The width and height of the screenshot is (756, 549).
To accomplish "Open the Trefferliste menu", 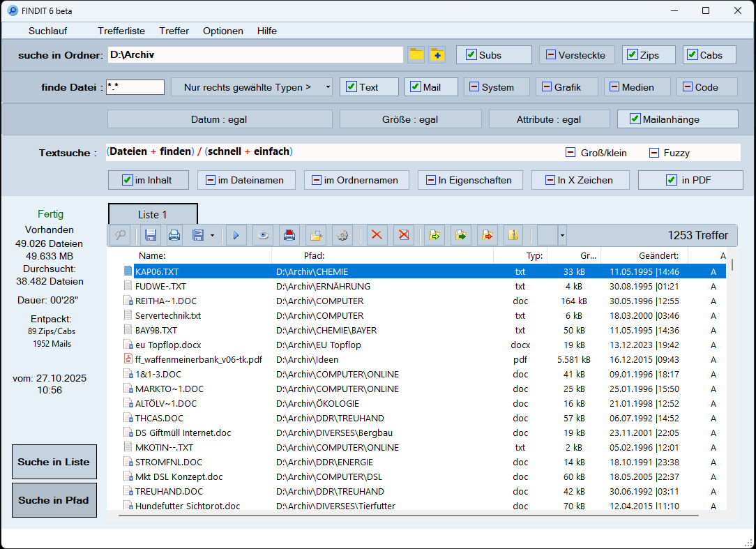I will coord(121,31).
